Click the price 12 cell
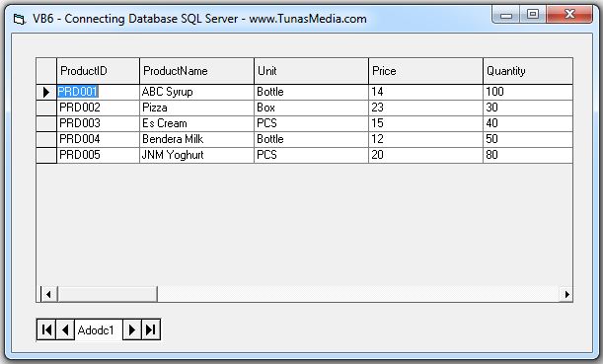 (x=425, y=139)
